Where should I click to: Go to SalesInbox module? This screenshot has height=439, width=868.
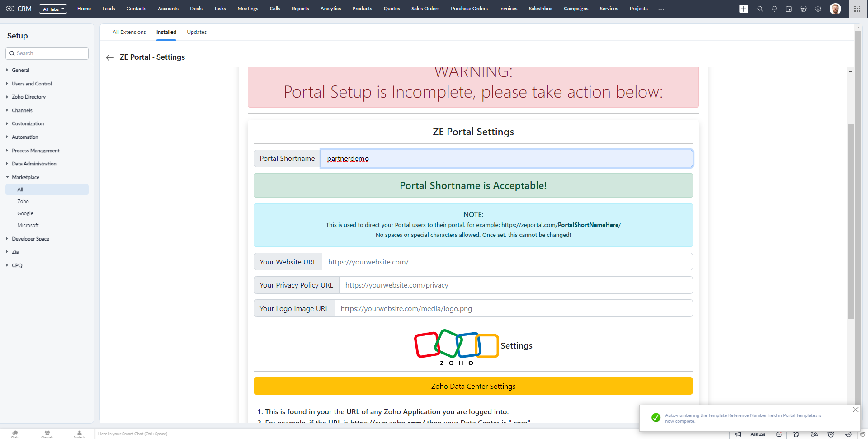tap(541, 9)
